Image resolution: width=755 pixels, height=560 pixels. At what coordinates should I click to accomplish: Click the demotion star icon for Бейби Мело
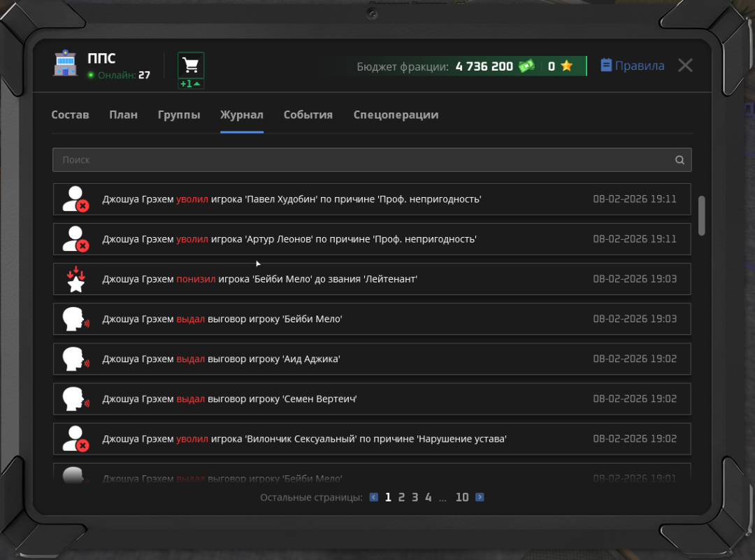[75, 280]
